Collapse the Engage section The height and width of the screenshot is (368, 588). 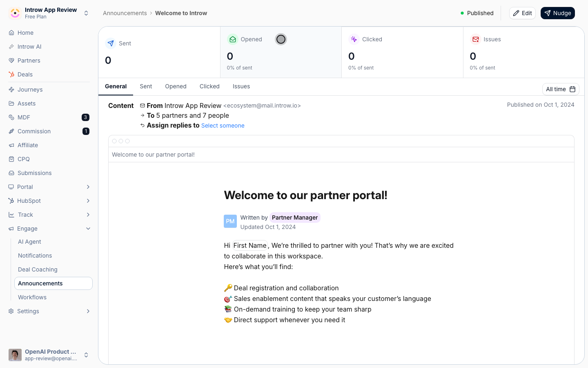88,229
